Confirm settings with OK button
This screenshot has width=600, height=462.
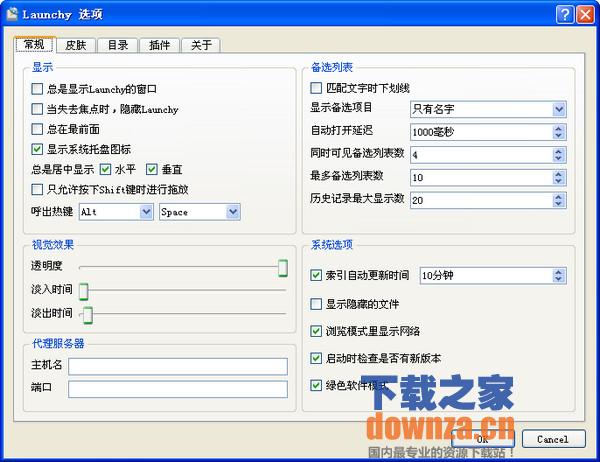click(x=483, y=439)
